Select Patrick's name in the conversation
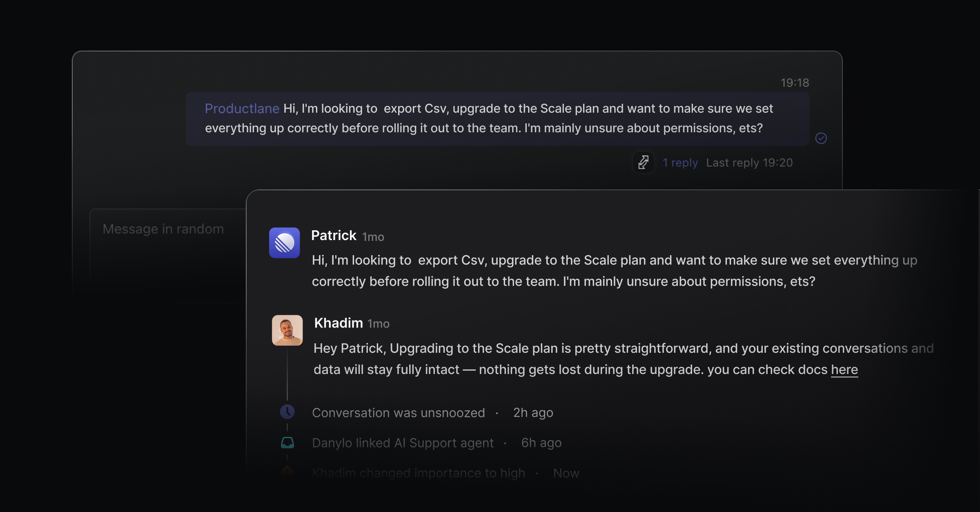The width and height of the screenshot is (980, 512). (x=334, y=236)
